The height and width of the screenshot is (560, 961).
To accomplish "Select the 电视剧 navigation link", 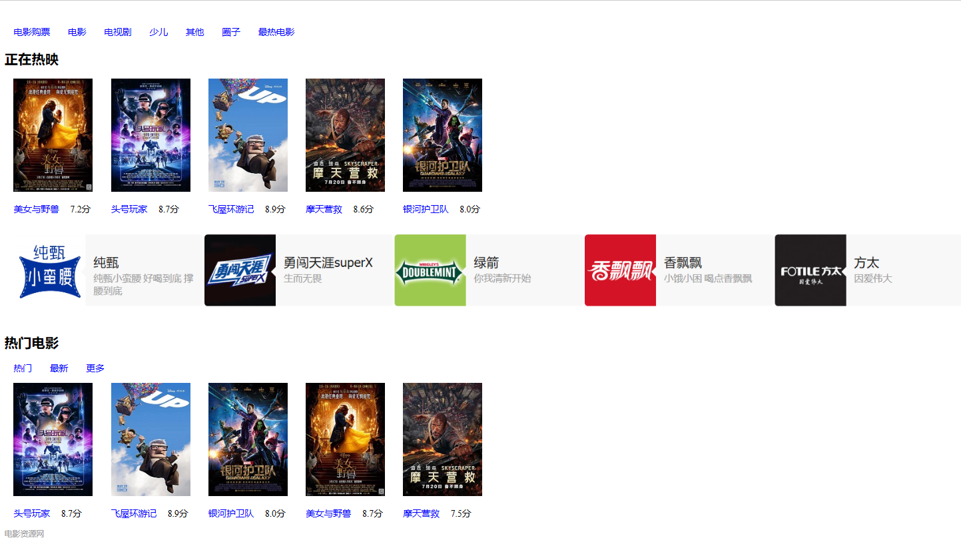I will (x=118, y=32).
